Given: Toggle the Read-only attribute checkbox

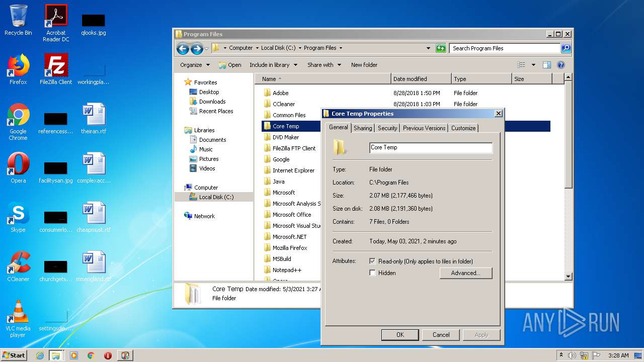Looking at the screenshot, I should [x=372, y=261].
